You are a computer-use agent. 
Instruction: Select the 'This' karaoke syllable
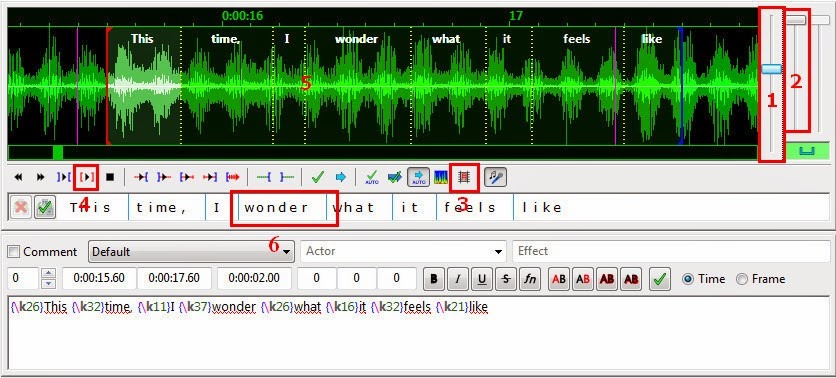click(x=91, y=207)
